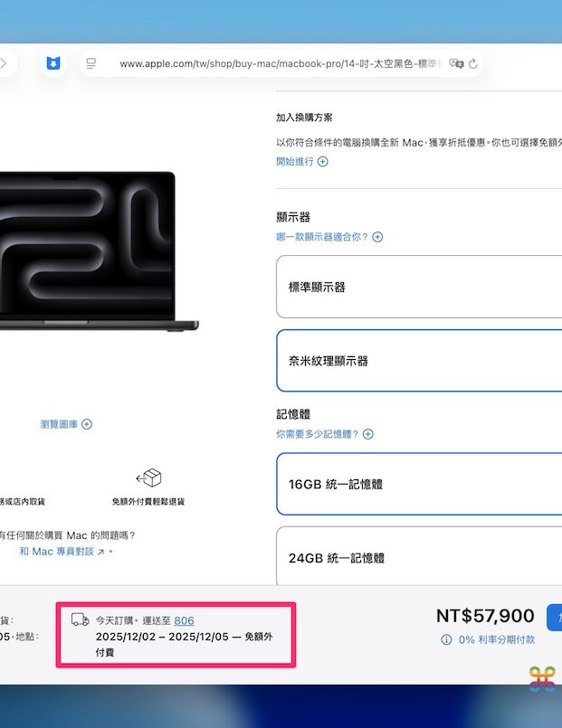The width and height of the screenshot is (562, 728).
Task: Expand 開始進行 trade-in details
Action: pyautogui.click(x=301, y=162)
